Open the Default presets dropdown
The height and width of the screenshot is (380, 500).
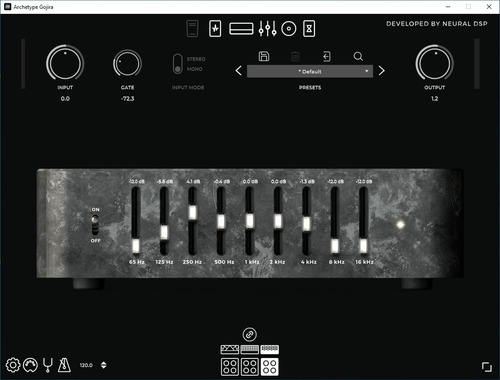point(310,71)
